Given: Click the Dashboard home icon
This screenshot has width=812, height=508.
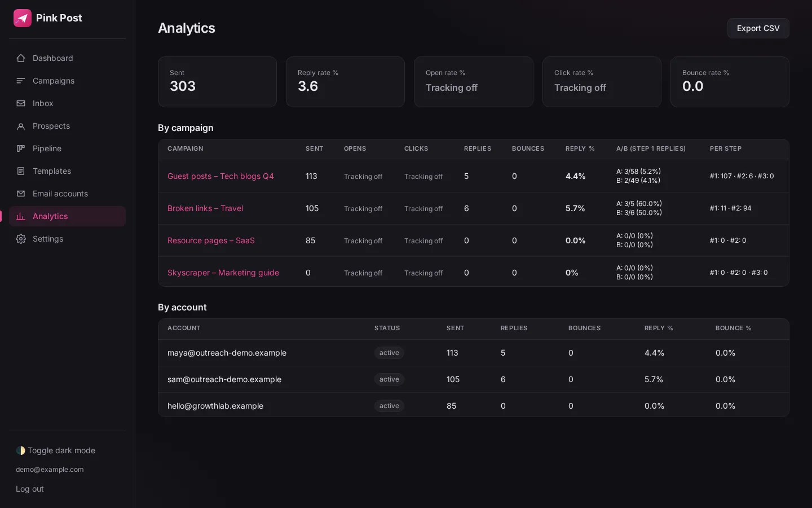Looking at the screenshot, I should (x=21, y=58).
